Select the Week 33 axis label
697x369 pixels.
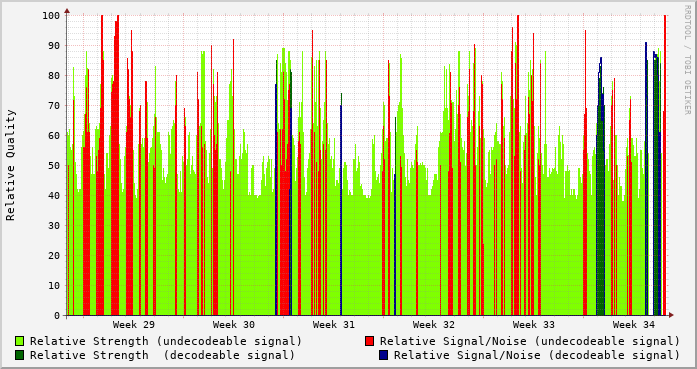pyautogui.click(x=534, y=325)
